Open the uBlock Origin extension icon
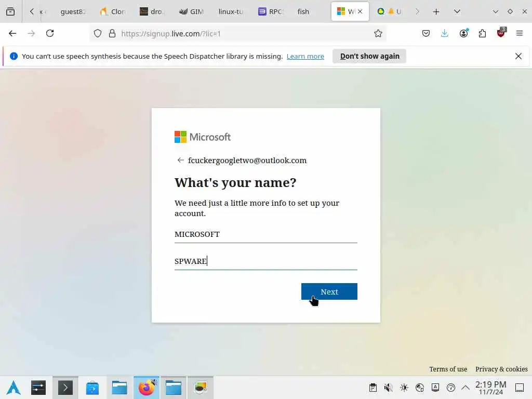 501,33
